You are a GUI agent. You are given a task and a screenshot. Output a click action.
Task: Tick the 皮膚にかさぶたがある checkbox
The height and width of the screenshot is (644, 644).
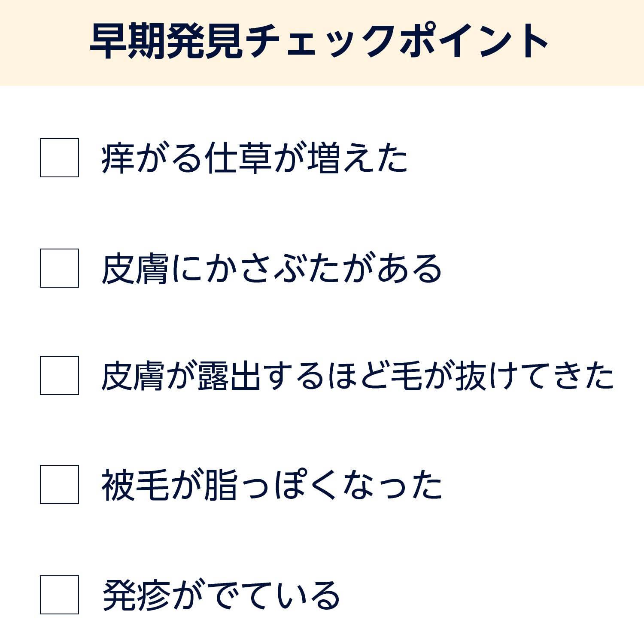(x=59, y=268)
